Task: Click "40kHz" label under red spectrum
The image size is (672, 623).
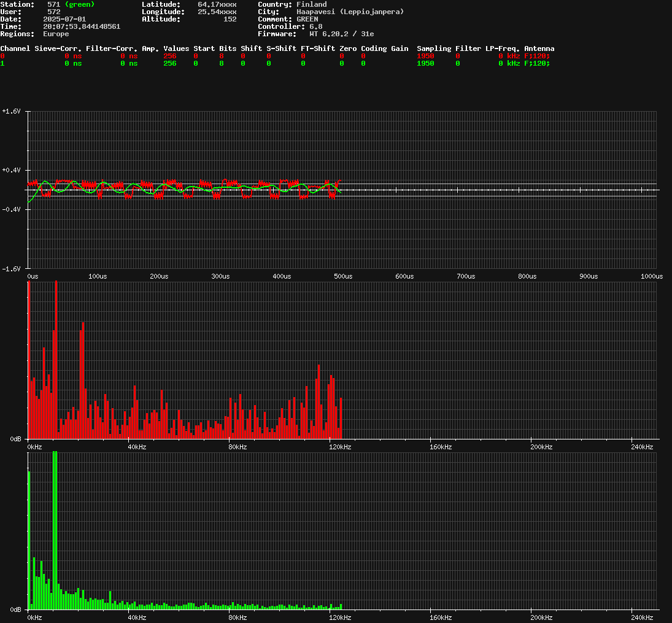Action: tap(137, 447)
